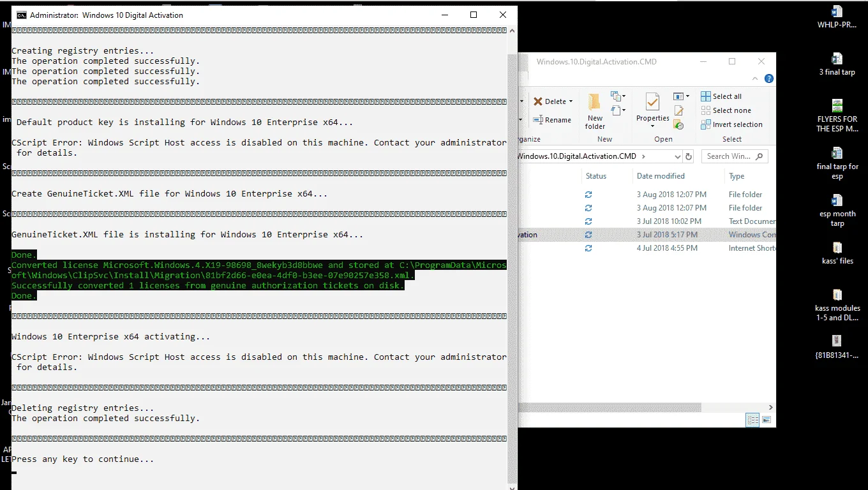This screenshot has width=868, height=490.
Task: Click the Edit icon in the Open group
Action: [678, 111]
